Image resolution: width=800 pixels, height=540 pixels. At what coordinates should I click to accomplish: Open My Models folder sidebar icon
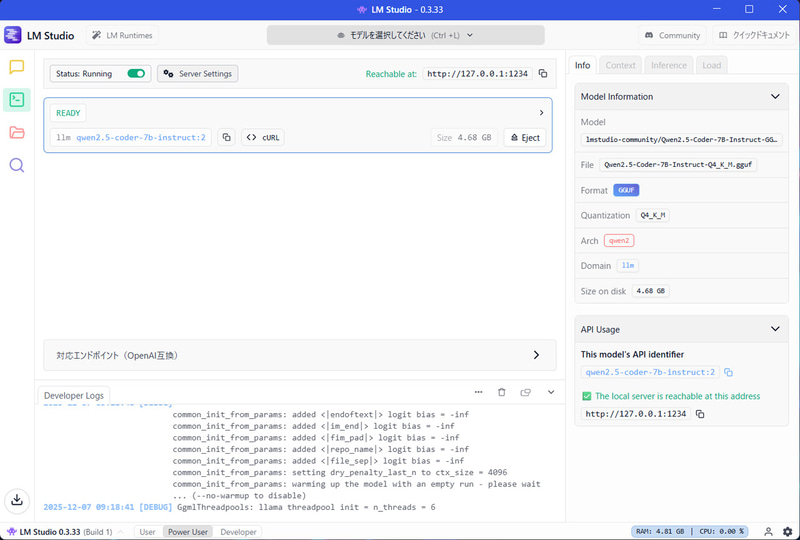click(x=17, y=133)
